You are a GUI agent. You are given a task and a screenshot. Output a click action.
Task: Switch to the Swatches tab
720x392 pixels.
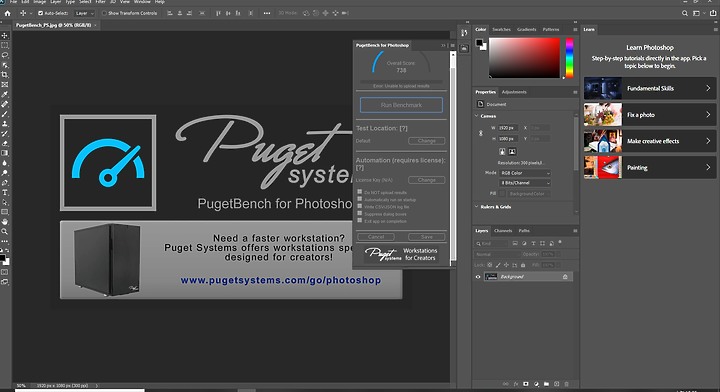coord(501,29)
